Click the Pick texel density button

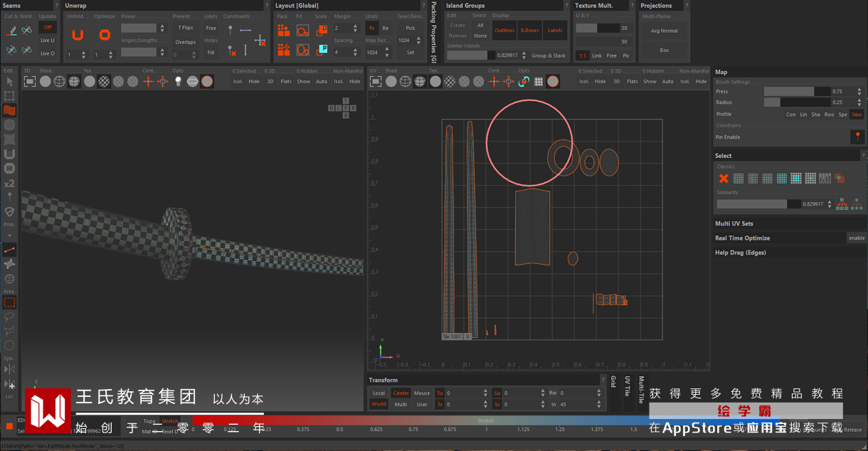(x=411, y=28)
